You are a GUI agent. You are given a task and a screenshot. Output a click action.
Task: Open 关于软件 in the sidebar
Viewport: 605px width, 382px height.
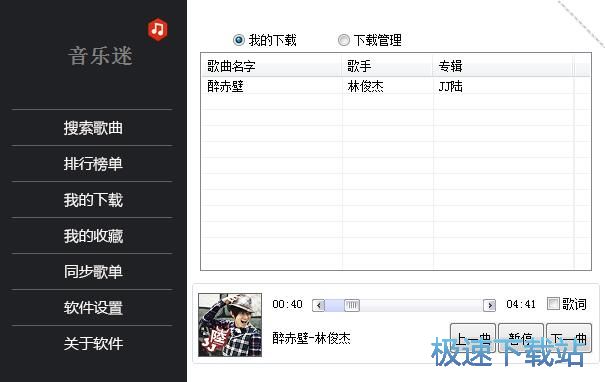point(93,343)
